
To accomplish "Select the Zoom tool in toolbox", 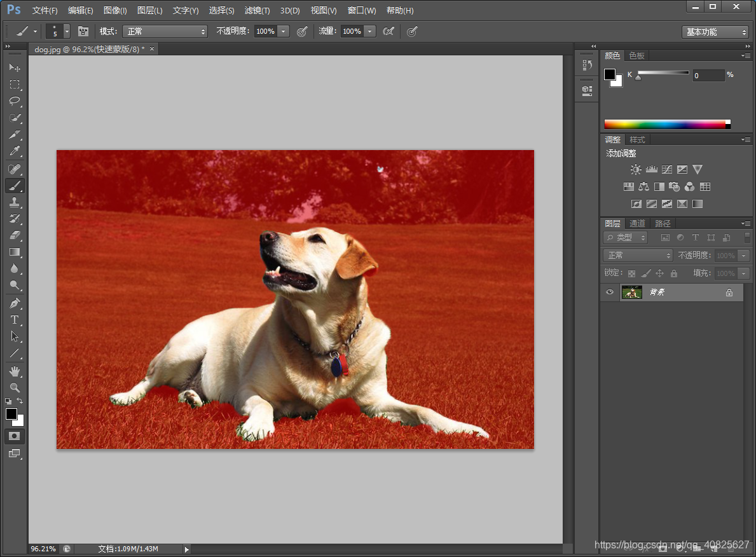I will pos(15,387).
